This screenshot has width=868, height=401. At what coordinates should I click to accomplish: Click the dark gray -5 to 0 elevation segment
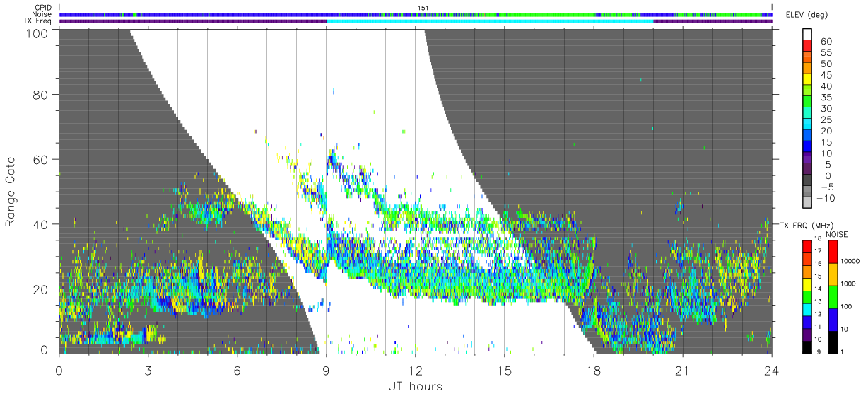point(807,181)
